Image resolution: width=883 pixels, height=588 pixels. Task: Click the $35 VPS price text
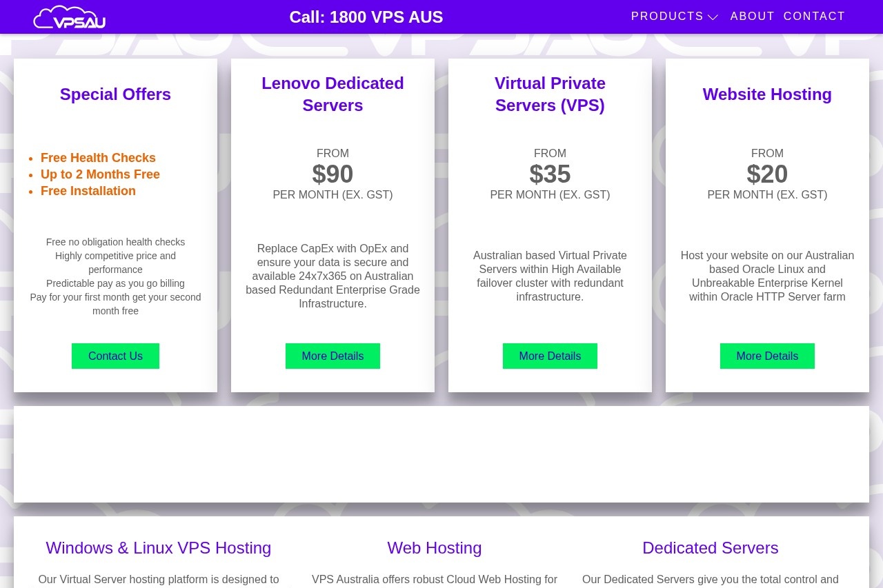tap(550, 174)
